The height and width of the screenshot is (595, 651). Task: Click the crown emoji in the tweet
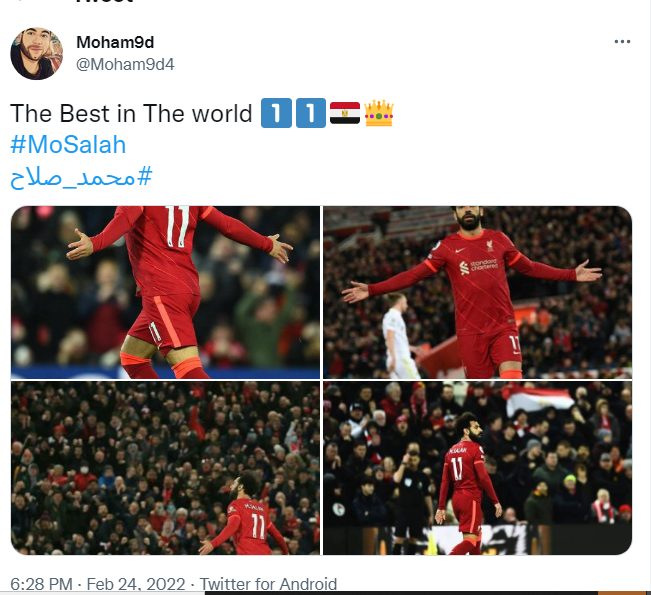[x=379, y=113]
